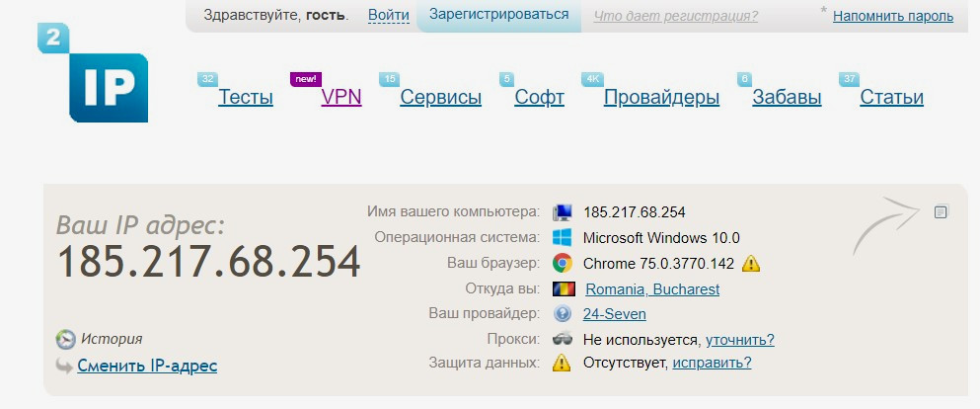Click the Здравствуйте, гость greeting text
This screenshot has height=409, width=980.
pyautogui.click(x=276, y=15)
